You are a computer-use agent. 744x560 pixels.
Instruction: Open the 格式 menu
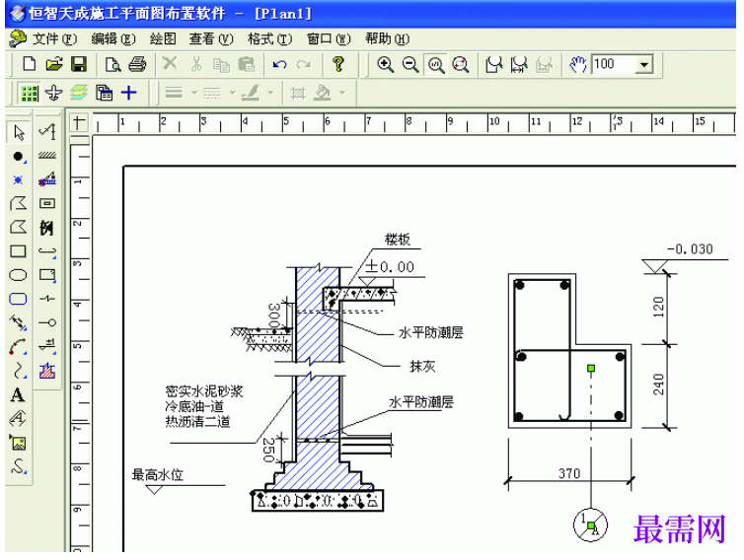(269, 38)
